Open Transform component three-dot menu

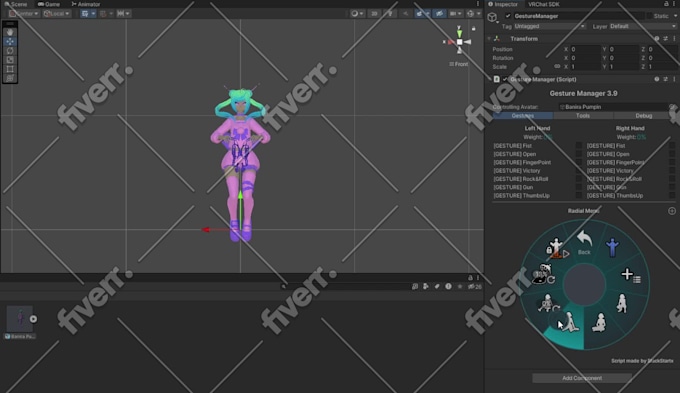pos(674,39)
